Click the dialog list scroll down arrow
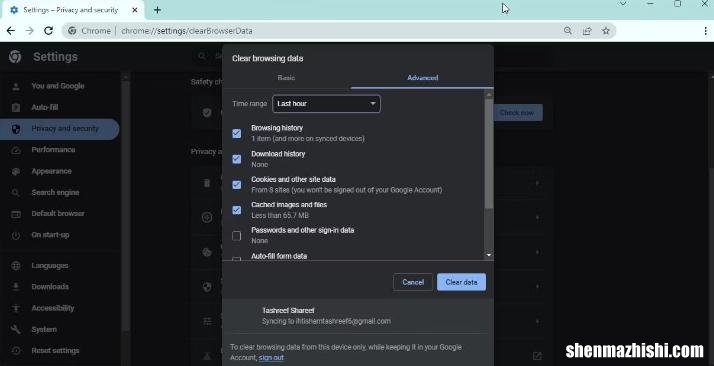 click(489, 255)
